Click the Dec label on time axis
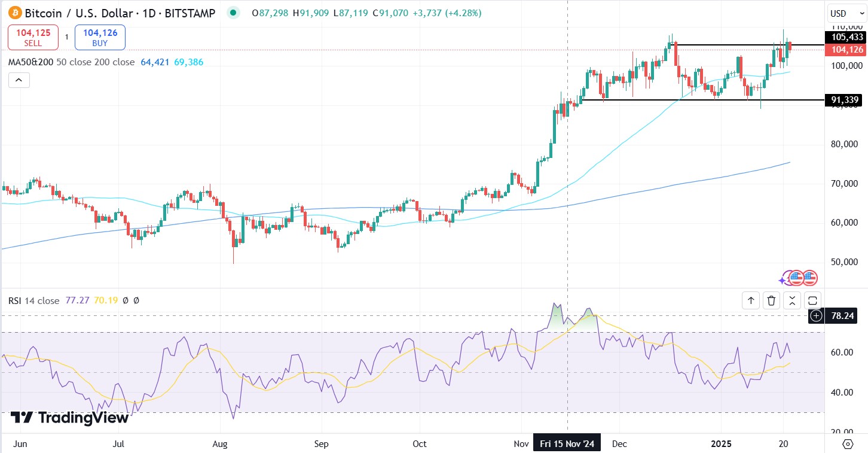 coord(620,443)
